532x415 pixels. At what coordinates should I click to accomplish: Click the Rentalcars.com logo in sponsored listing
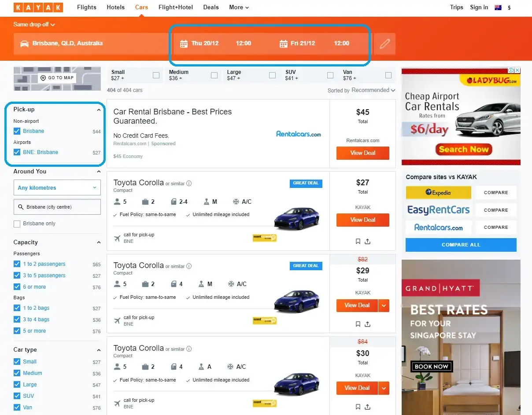coord(299,134)
